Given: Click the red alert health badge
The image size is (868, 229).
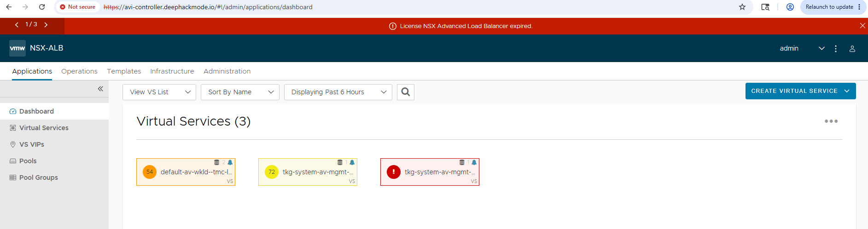Looking at the screenshot, I should [394, 172].
